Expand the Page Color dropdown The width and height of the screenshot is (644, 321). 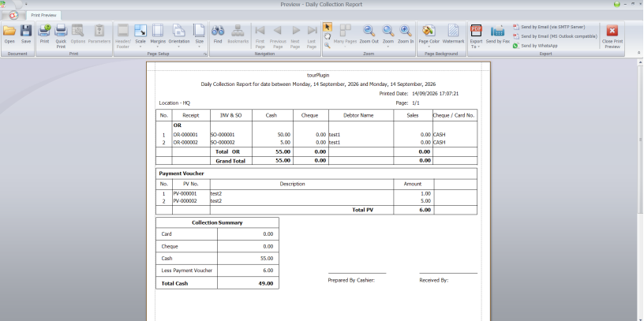coord(429,36)
